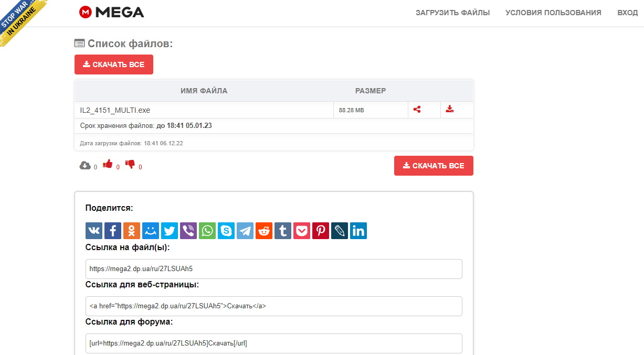Open the MEGA logo home link
The width and height of the screenshot is (644, 355).
(111, 12)
